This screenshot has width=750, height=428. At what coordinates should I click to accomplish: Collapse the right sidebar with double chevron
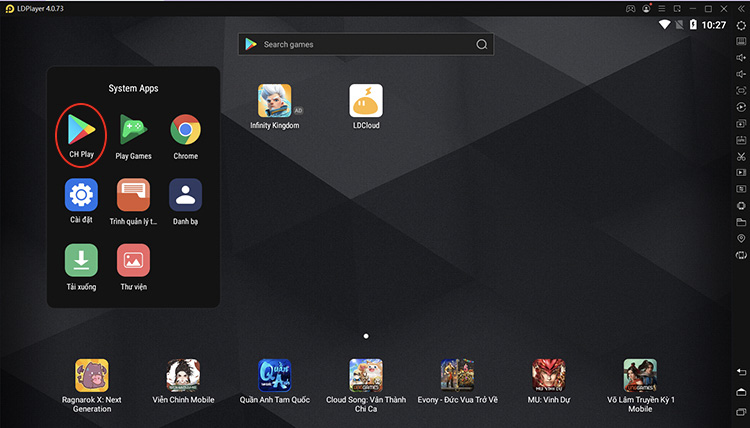(741, 9)
